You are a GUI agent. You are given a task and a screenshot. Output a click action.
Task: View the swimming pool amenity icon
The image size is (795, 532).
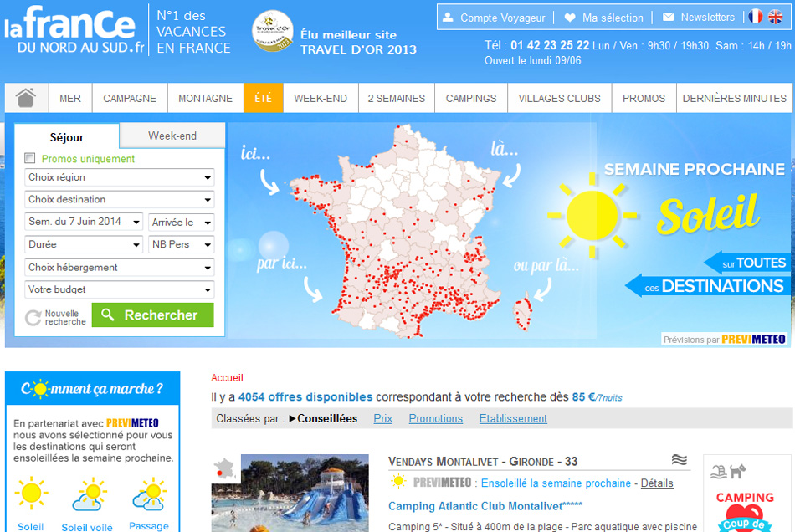tap(719, 472)
